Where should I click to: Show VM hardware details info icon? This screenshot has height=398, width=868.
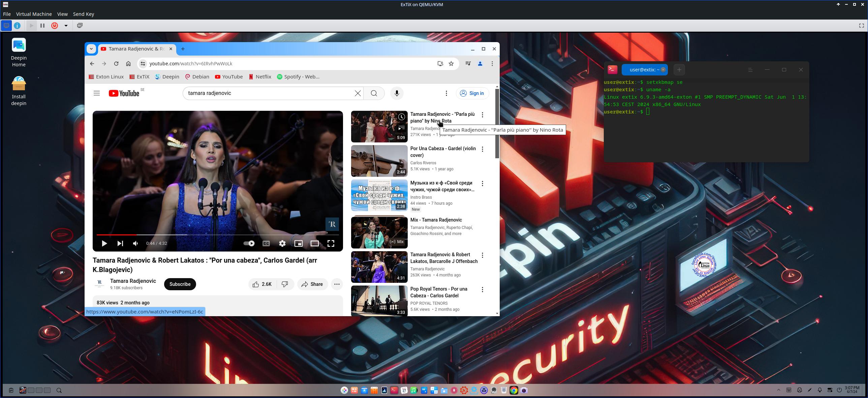click(x=18, y=26)
